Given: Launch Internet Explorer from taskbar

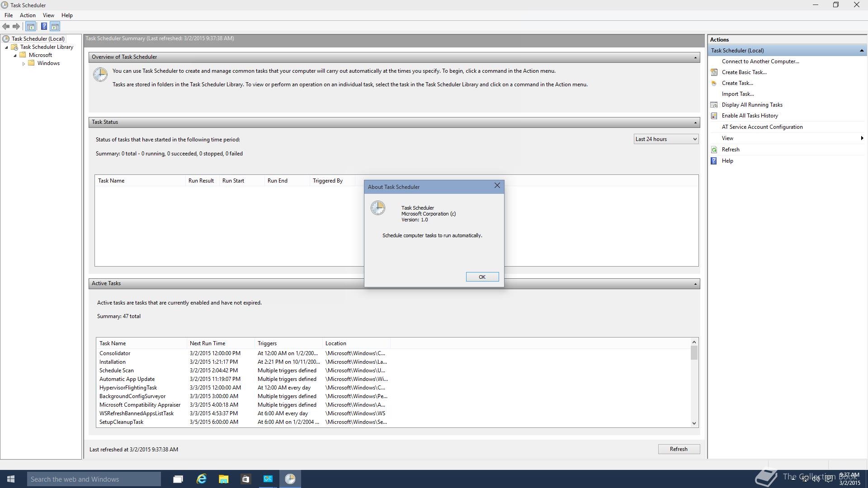Looking at the screenshot, I should (x=201, y=479).
